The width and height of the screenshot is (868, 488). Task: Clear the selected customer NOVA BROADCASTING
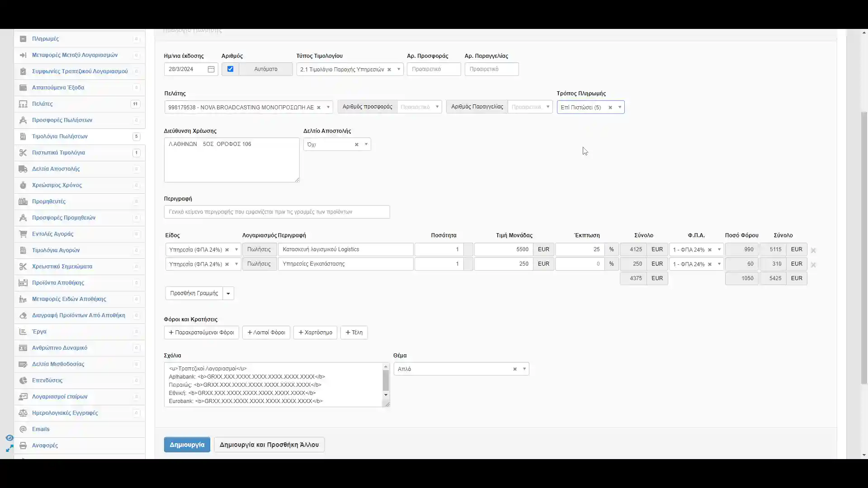point(319,108)
